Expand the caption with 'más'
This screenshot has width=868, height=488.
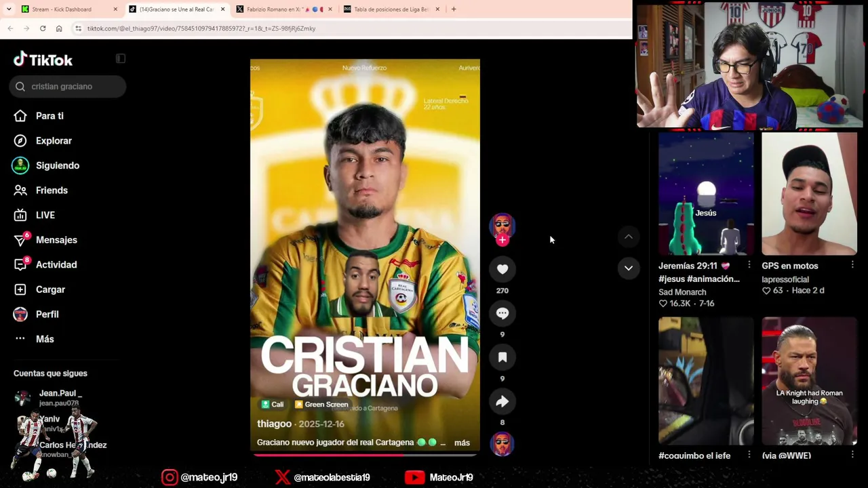(x=462, y=443)
